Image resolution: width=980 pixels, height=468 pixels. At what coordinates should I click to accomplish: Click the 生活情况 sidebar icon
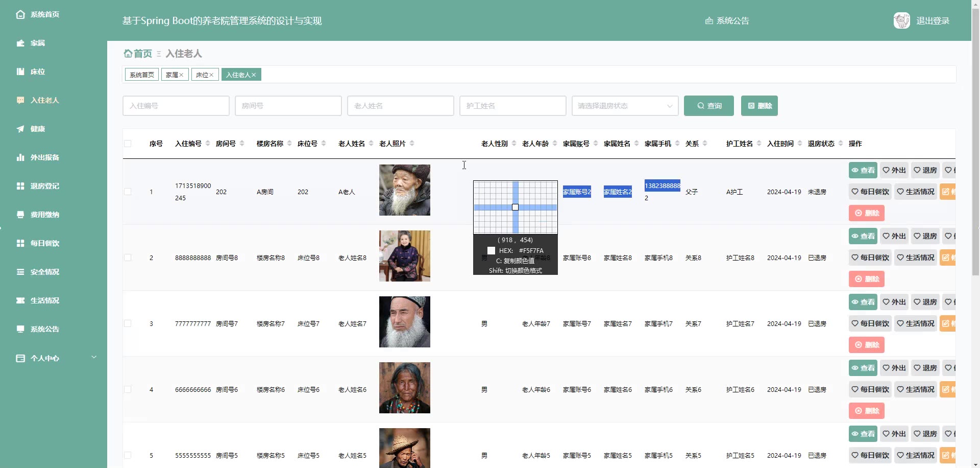20,300
